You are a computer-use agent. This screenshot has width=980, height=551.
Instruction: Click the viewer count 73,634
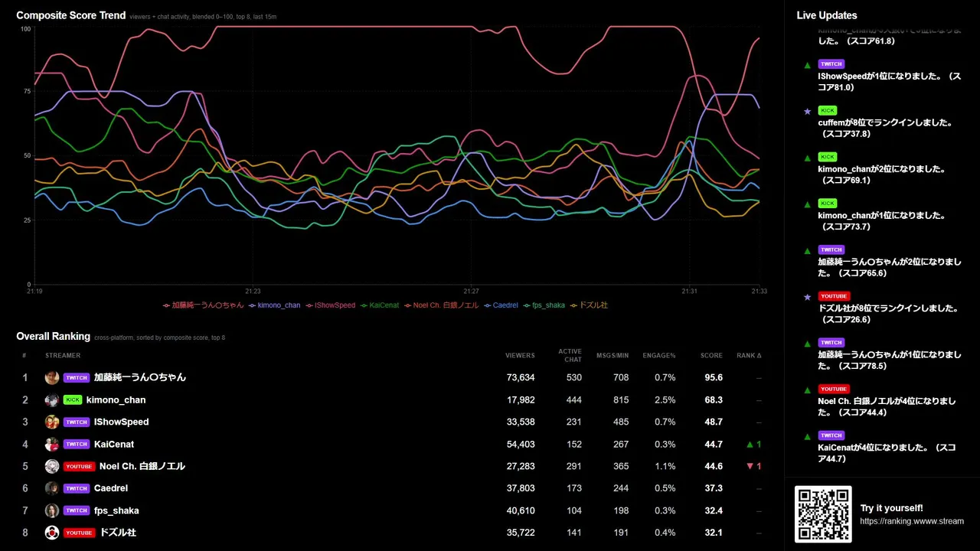click(x=521, y=377)
